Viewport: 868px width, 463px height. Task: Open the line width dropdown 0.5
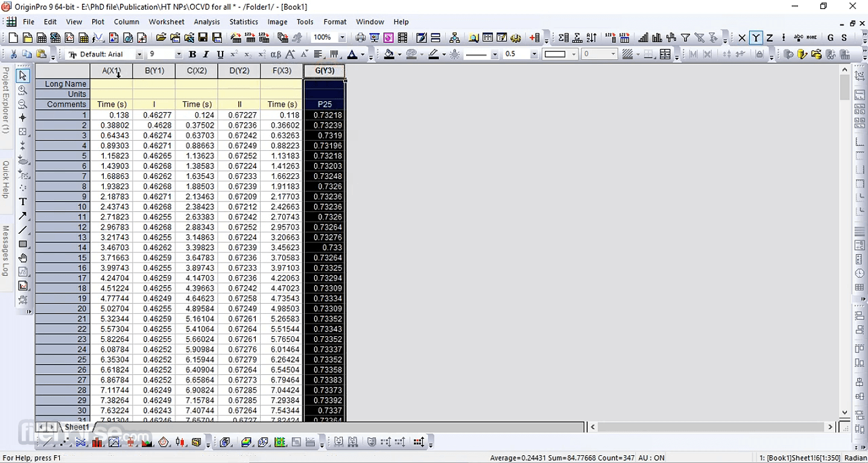pyautogui.click(x=534, y=54)
